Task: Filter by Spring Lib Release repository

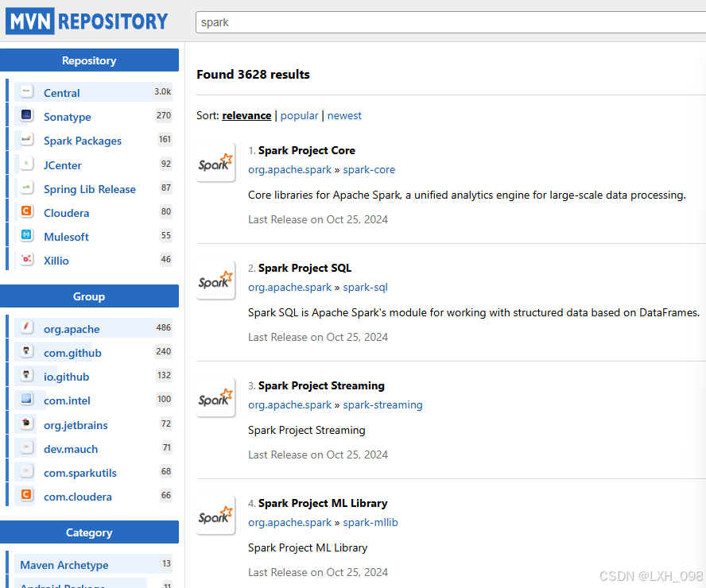Action: click(x=90, y=189)
